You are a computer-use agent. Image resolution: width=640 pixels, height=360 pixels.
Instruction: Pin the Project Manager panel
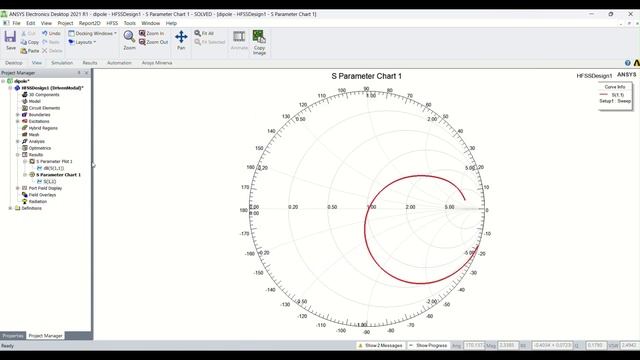click(79, 73)
